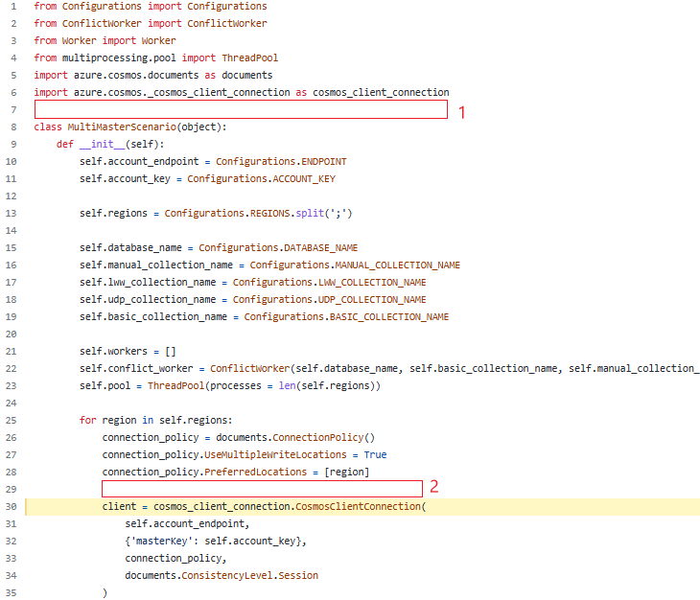Click 'UseMultipleWriteLocations' on line 27

(x=275, y=454)
